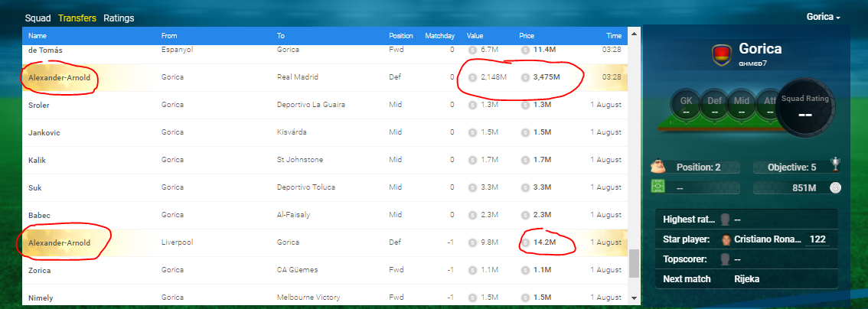Click the coin icon next to 851M
The width and height of the screenshot is (868, 309).
tap(836, 188)
